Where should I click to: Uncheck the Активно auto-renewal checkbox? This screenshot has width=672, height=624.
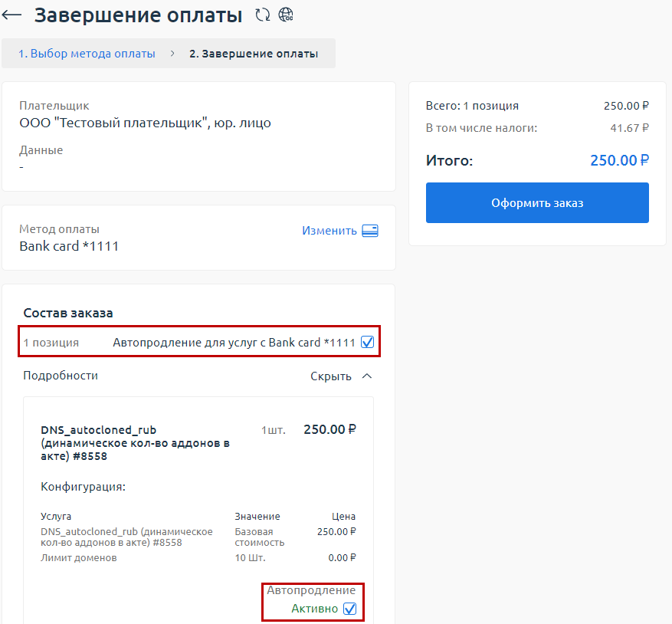[x=350, y=609]
